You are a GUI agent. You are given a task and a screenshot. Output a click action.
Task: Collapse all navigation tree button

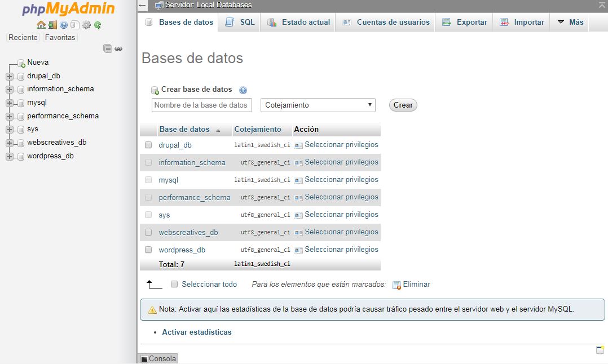click(108, 48)
